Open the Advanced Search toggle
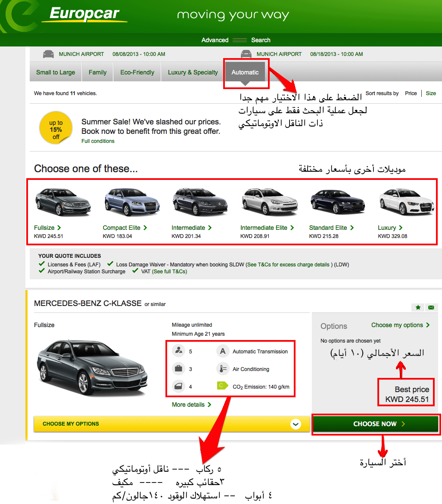The image size is (442, 504). [x=236, y=40]
